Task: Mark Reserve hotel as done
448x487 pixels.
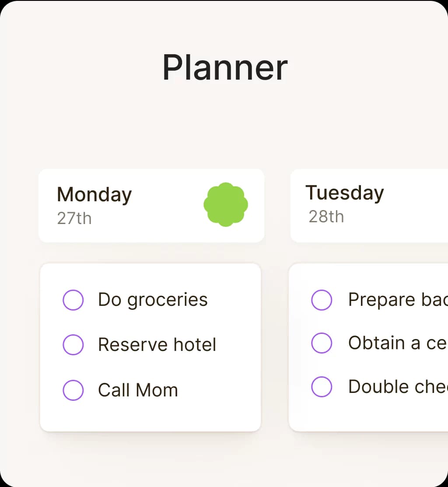Action: tap(73, 345)
